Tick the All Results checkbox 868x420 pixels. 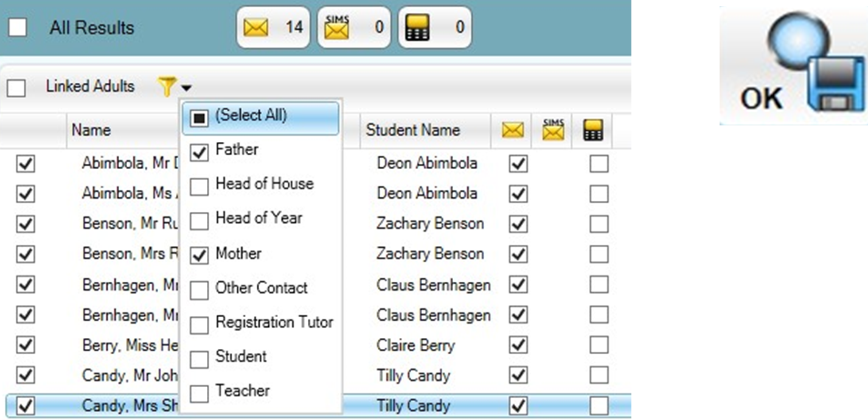[17, 27]
